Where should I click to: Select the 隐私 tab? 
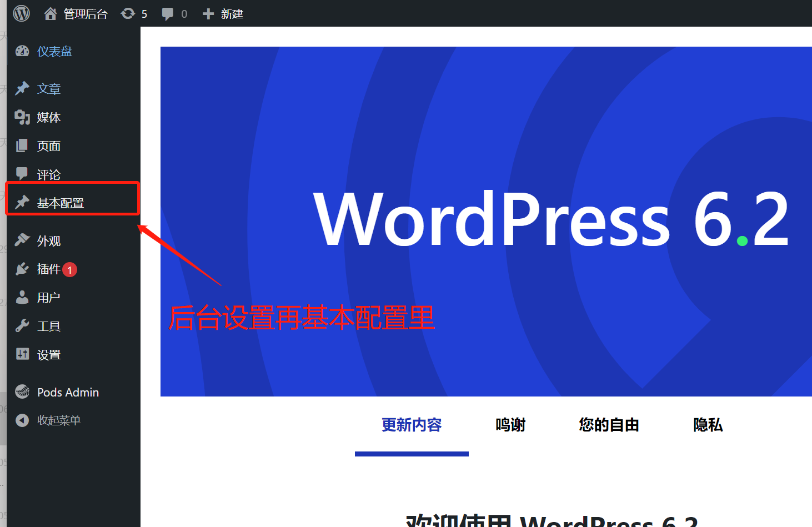708,425
